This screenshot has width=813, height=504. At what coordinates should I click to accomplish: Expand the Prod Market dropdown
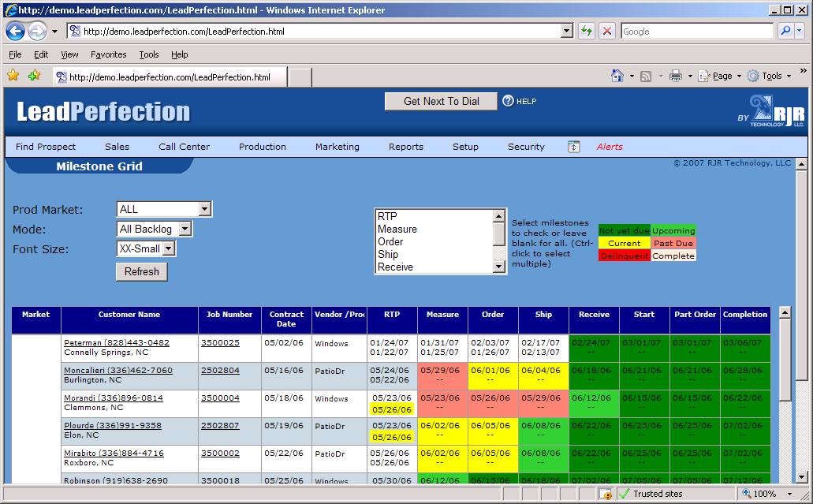click(205, 209)
